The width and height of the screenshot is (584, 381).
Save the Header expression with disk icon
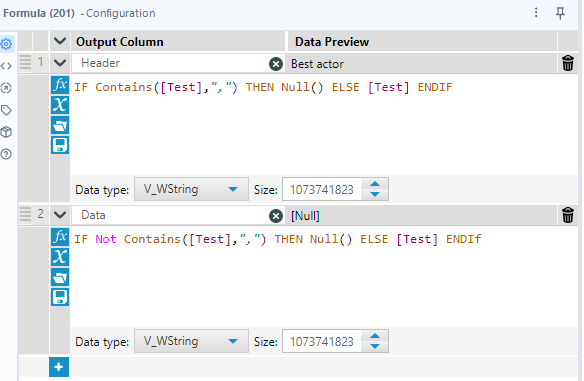[x=60, y=145]
